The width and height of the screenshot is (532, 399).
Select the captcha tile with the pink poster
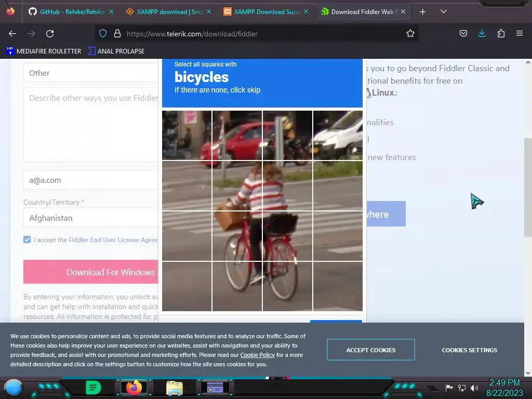(x=187, y=136)
